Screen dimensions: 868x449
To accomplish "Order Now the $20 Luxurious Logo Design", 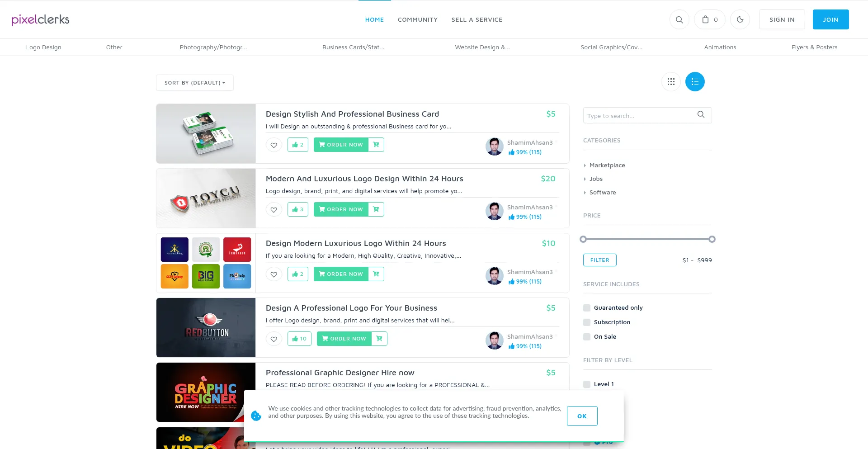I will pyautogui.click(x=341, y=209).
